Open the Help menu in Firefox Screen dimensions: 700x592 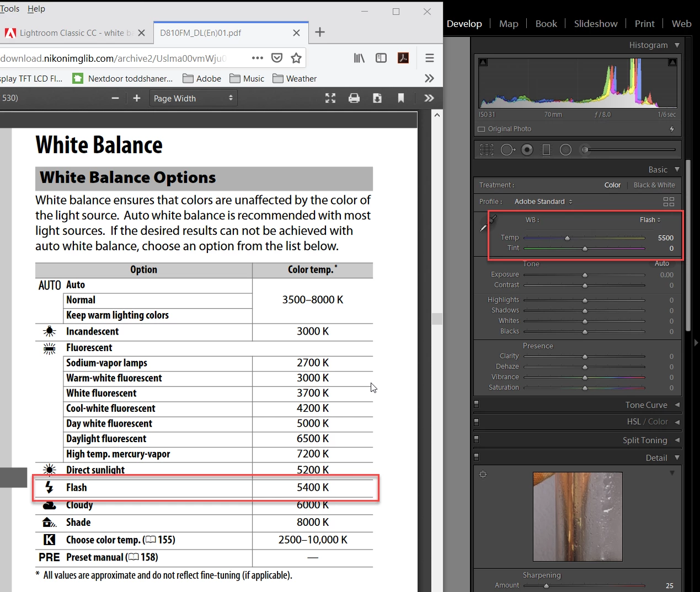click(36, 9)
